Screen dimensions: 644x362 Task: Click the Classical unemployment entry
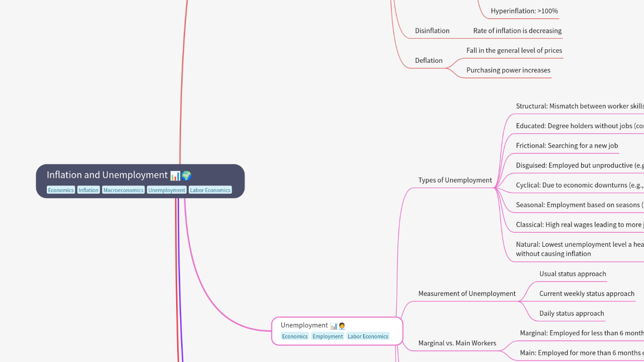[580, 225]
